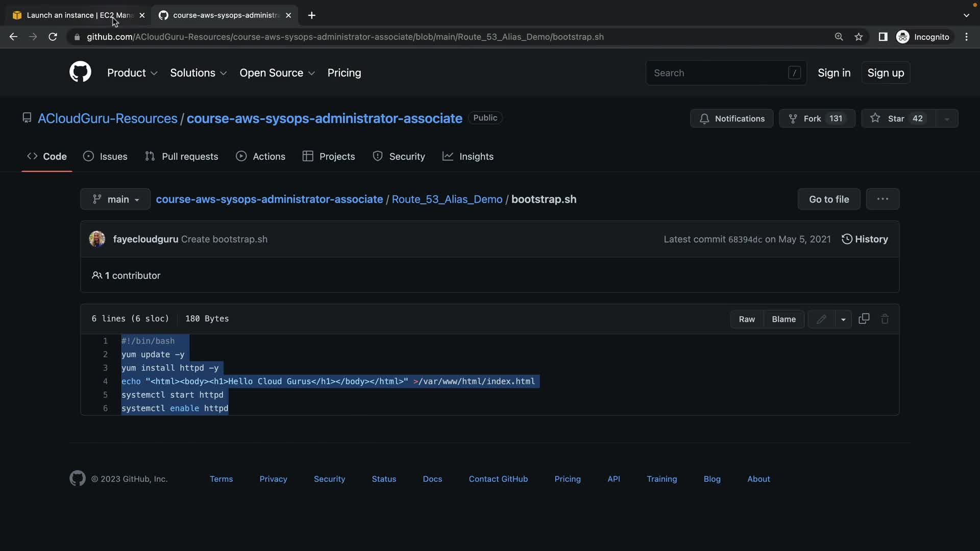Screen dimensions: 980x551
Task: Open the three-dots more options button
Action: click(x=882, y=199)
